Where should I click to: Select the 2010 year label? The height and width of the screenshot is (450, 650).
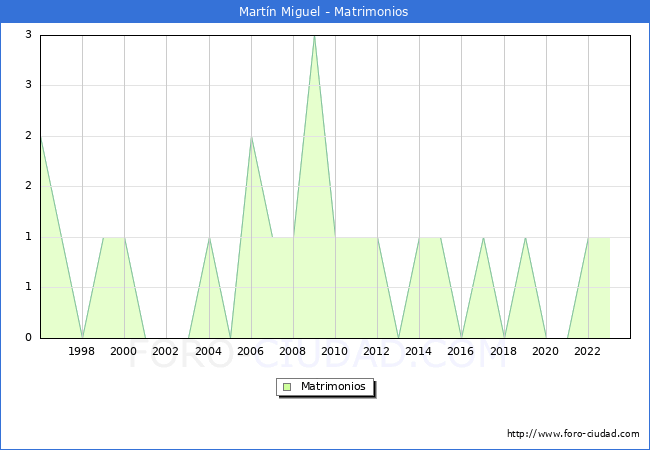coord(335,351)
